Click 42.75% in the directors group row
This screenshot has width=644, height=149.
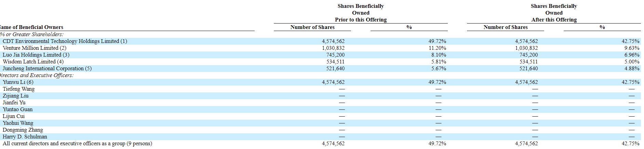(x=630, y=144)
